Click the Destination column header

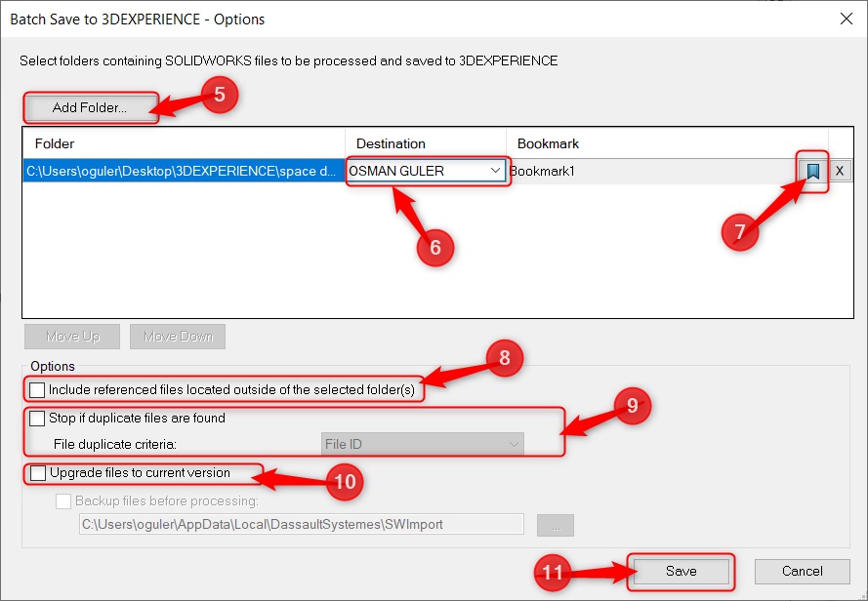pyautogui.click(x=426, y=143)
